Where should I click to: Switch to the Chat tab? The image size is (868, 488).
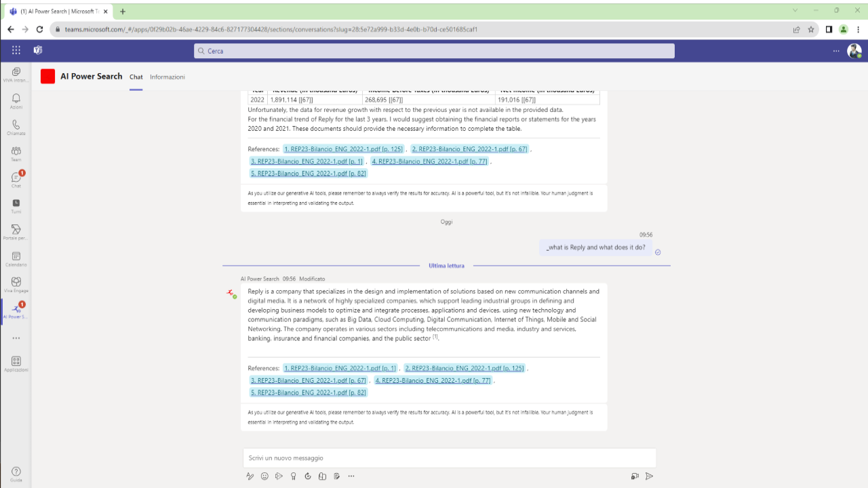[x=136, y=77]
